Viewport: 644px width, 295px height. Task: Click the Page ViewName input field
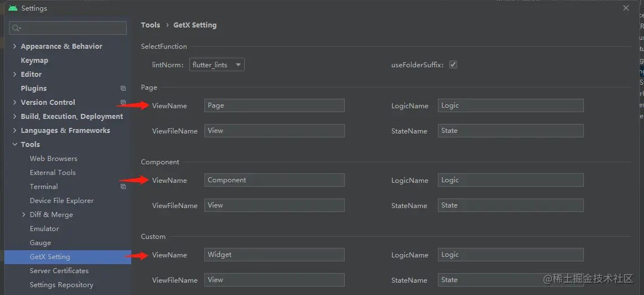click(275, 105)
